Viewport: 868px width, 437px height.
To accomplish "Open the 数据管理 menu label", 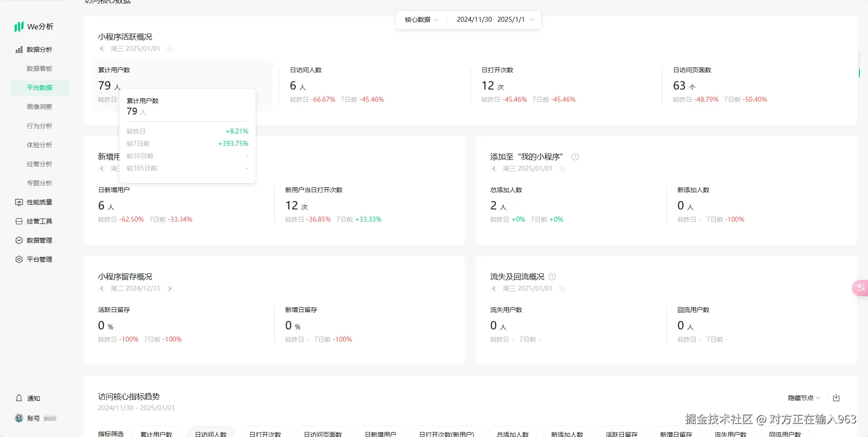I will 39,240.
